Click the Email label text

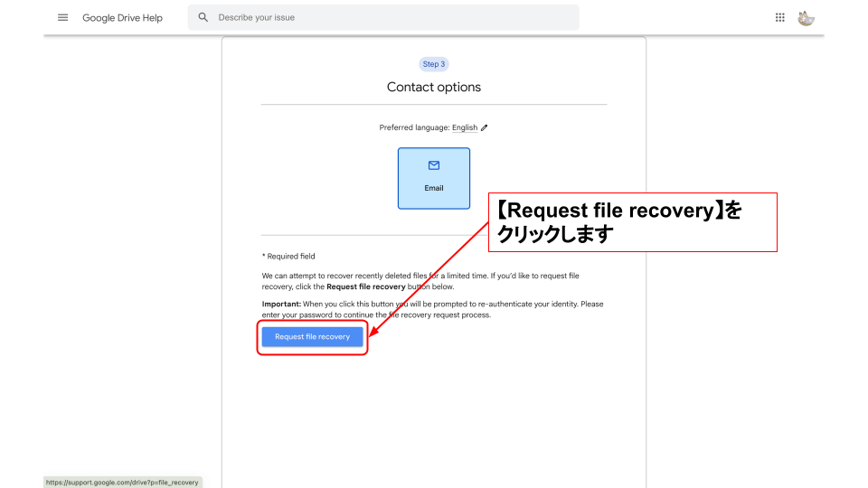[434, 188]
